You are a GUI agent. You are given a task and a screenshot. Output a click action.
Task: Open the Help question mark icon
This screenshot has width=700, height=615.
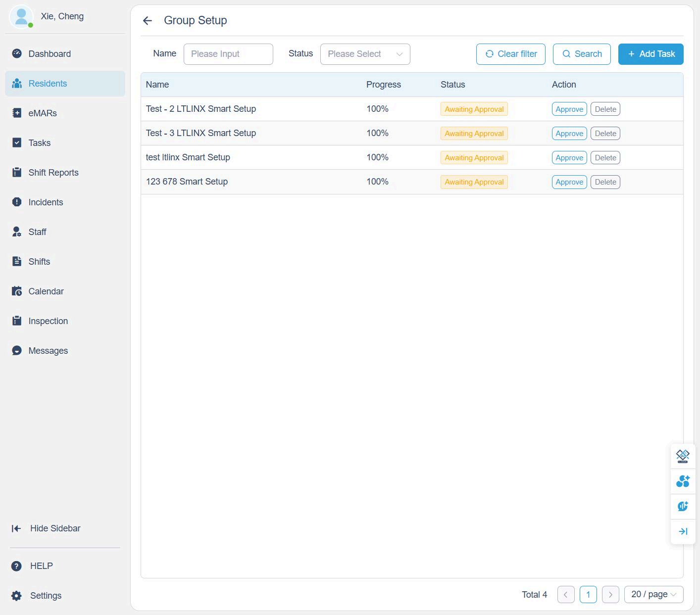(17, 566)
